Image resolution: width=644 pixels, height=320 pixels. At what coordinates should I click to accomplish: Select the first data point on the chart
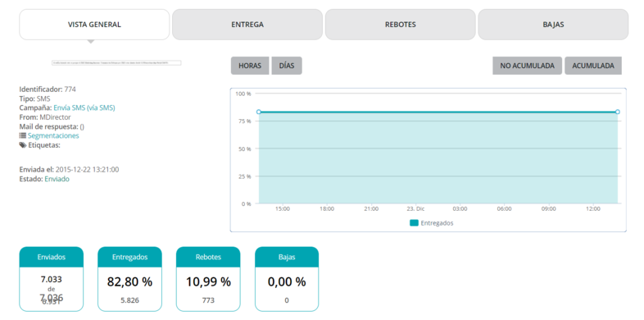click(x=259, y=112)
